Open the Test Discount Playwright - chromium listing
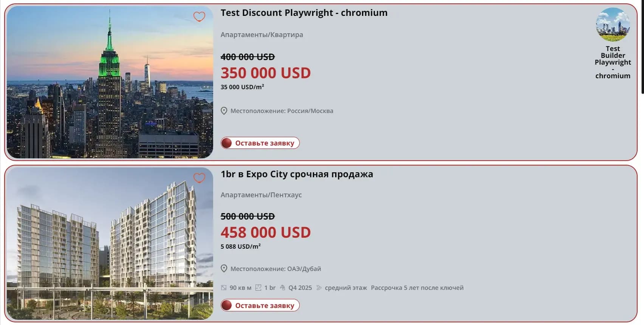 [304, 12]
